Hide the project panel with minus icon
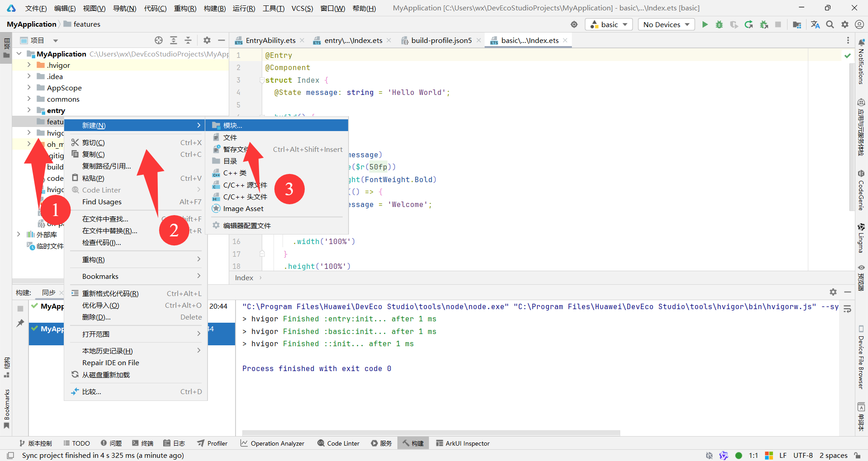Viewport: 868px width, 461px height. 222,40
